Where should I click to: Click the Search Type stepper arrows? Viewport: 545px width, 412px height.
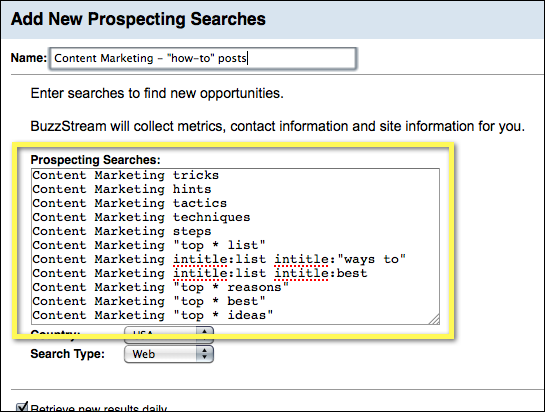(205, 354)
